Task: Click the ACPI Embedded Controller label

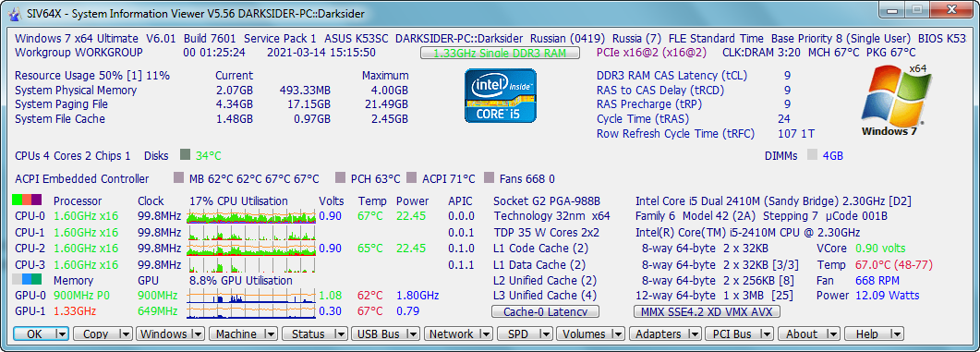Action: (x=82, y=179)
